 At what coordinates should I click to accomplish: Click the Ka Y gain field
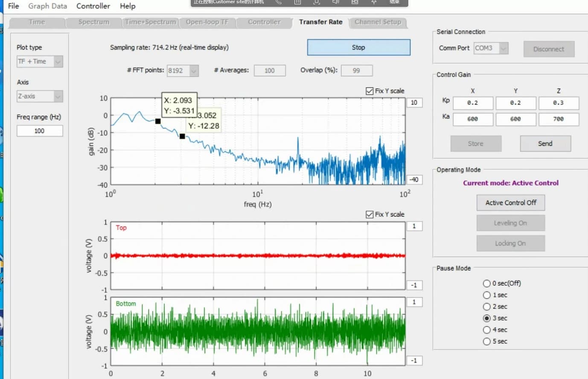click(515, 119)
